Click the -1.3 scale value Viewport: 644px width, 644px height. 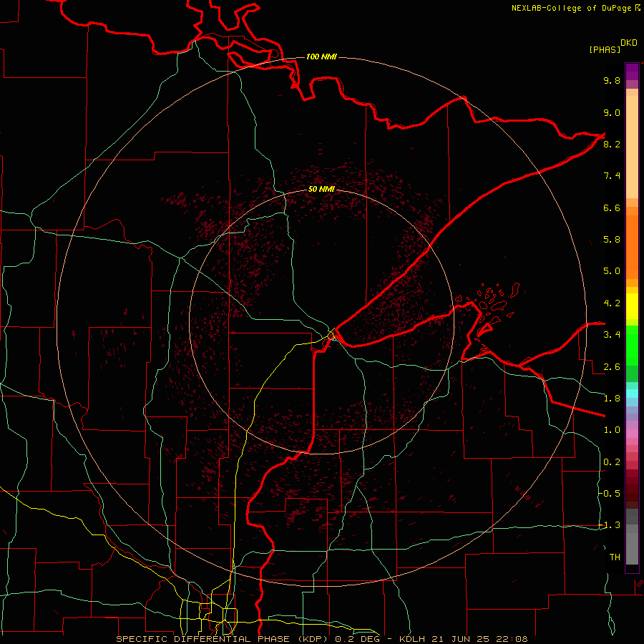coord(610,525)
